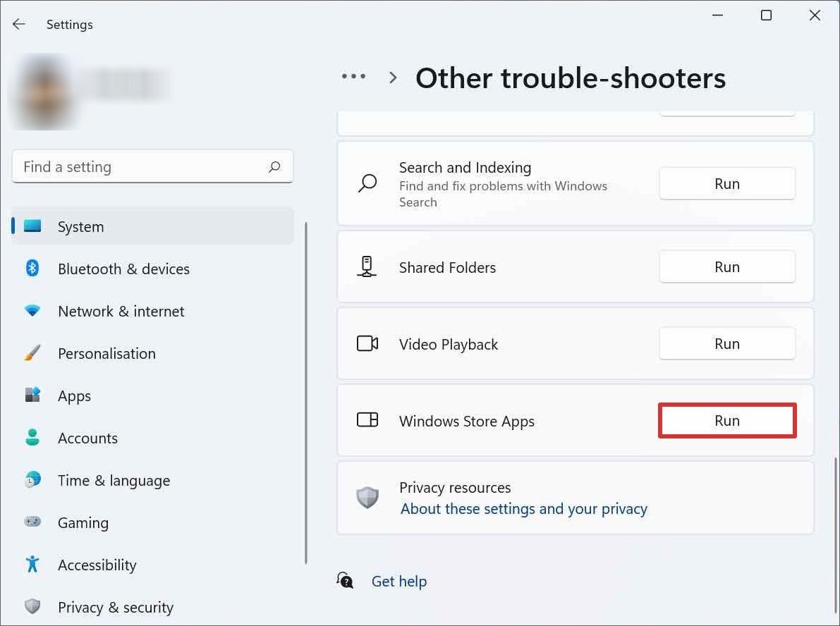Click the Windows Store Apps icon
This screenshot has width=840, height=626.
click(367, 420)
